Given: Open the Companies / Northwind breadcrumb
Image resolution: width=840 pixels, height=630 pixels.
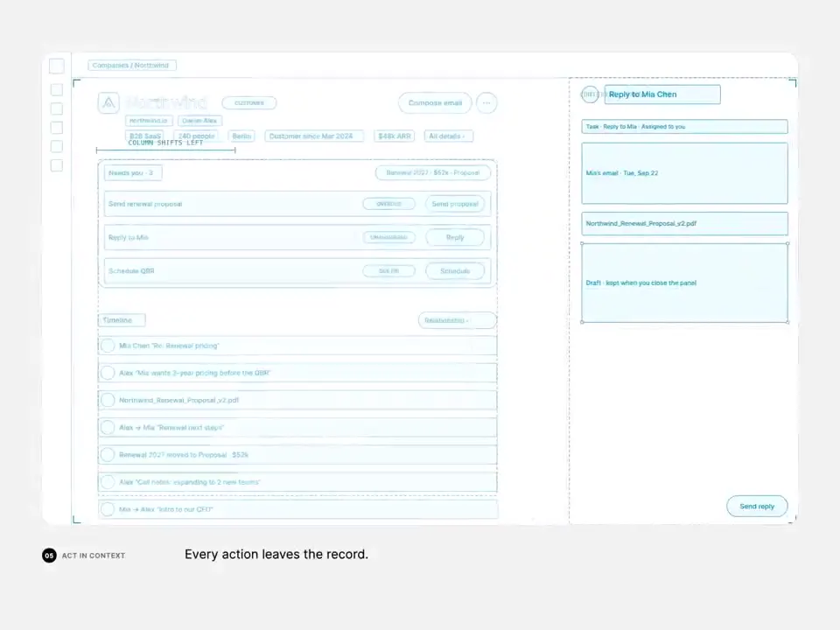Looking at the screenshot, I should click(x=132, y=66).
